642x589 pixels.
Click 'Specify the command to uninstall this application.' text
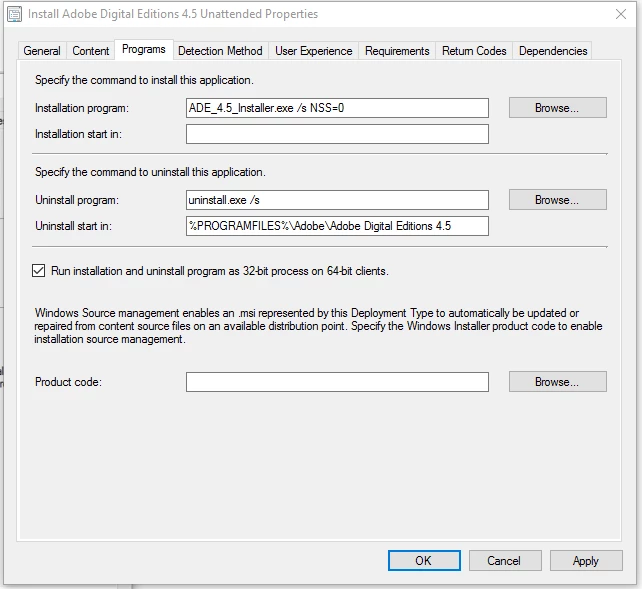pyautogui.click(x=150, y=172)
